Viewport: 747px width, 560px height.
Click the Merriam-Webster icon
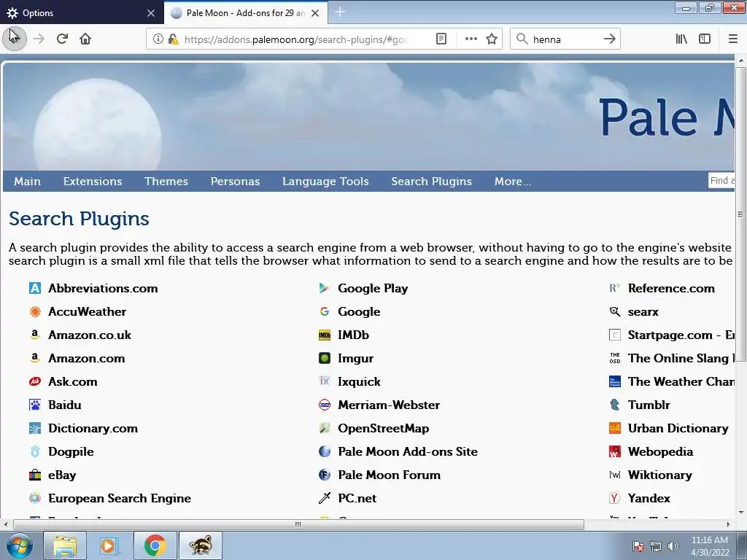tap(325, 405)
